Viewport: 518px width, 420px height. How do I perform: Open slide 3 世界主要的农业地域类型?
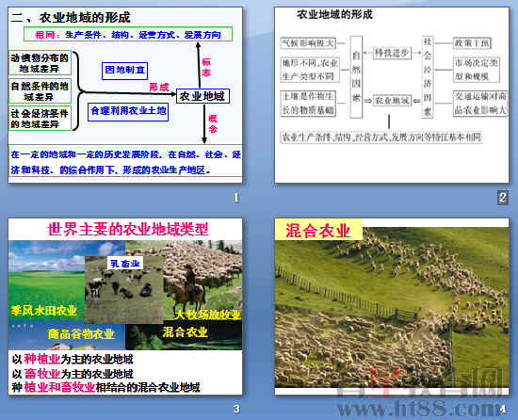tap(125, 306)
